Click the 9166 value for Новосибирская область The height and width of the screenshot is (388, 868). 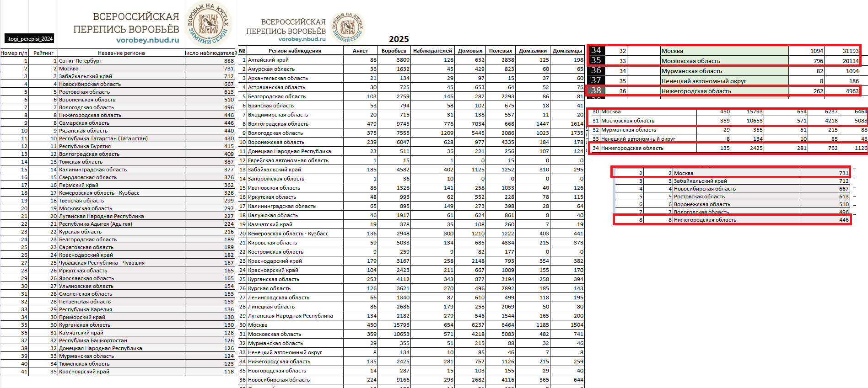pyautogui.click(x=394, y=380)
